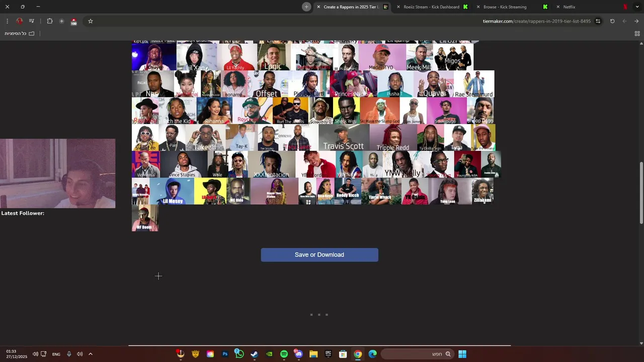644x362 pixels.
Task: Launch Steam from the taskbar
Action: pos(254,354)
